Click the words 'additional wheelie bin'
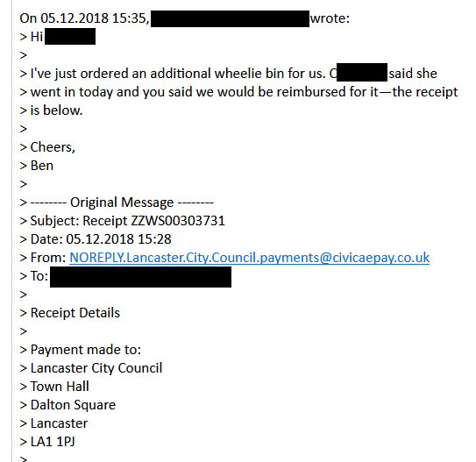Image resolution: width=476 pixels, height=462 pixels. coord(217,74)
